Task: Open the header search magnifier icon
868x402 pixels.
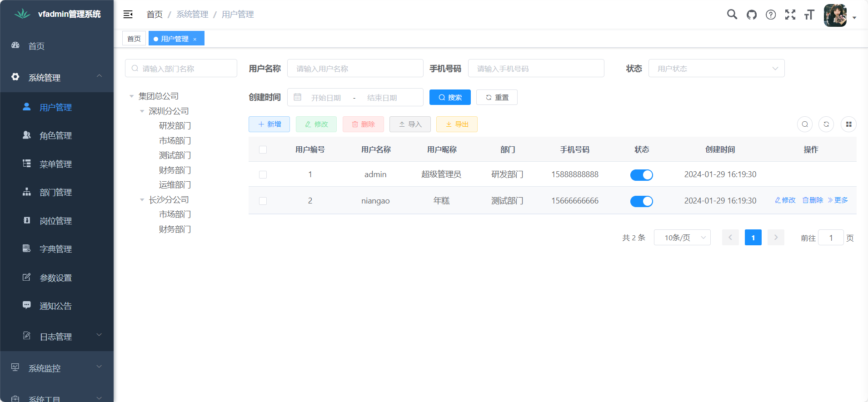Action: [732, 15]
